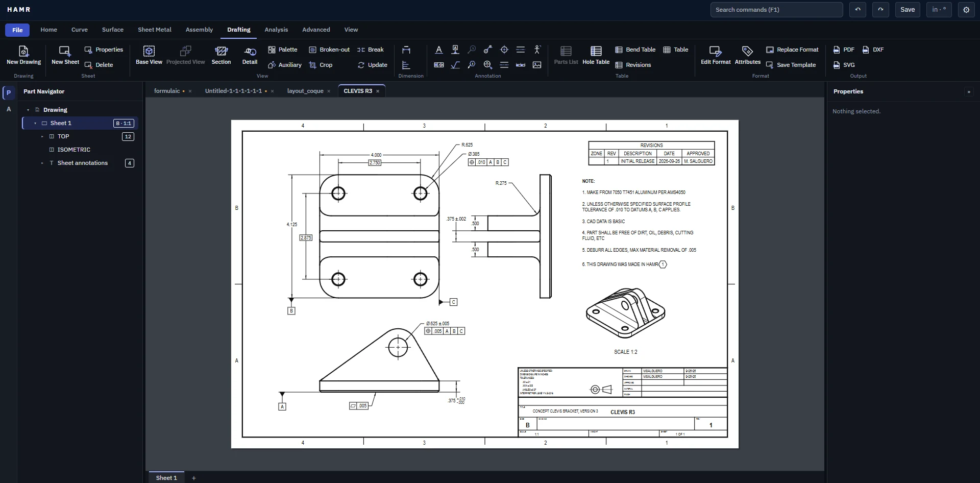Image resolution: width=980 pixels, height=483 pixels.
Task: Select the text note annotation tool
Action: (439, 50)
